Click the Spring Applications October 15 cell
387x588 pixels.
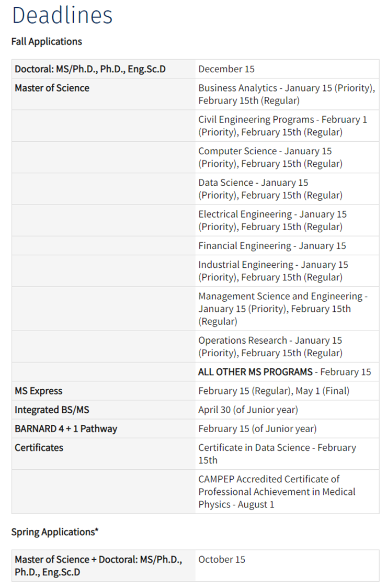(222, 559)
